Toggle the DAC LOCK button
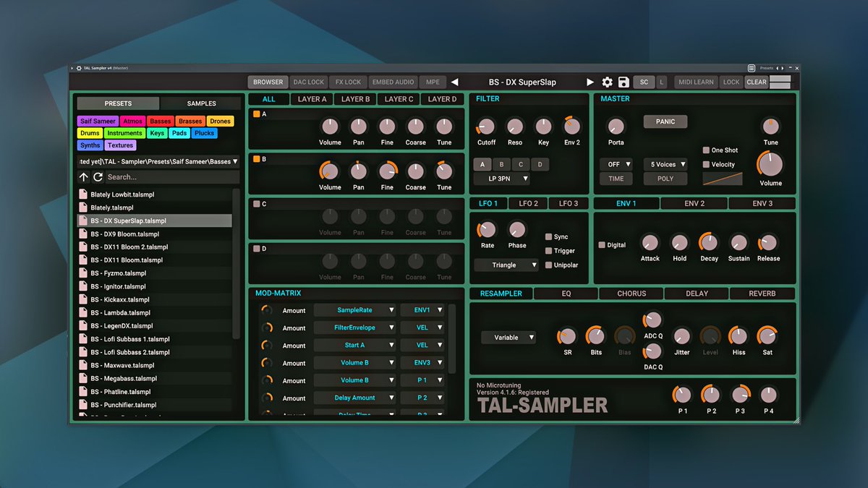The height and width of the screenshot is (488, 868). click(309, 82)
